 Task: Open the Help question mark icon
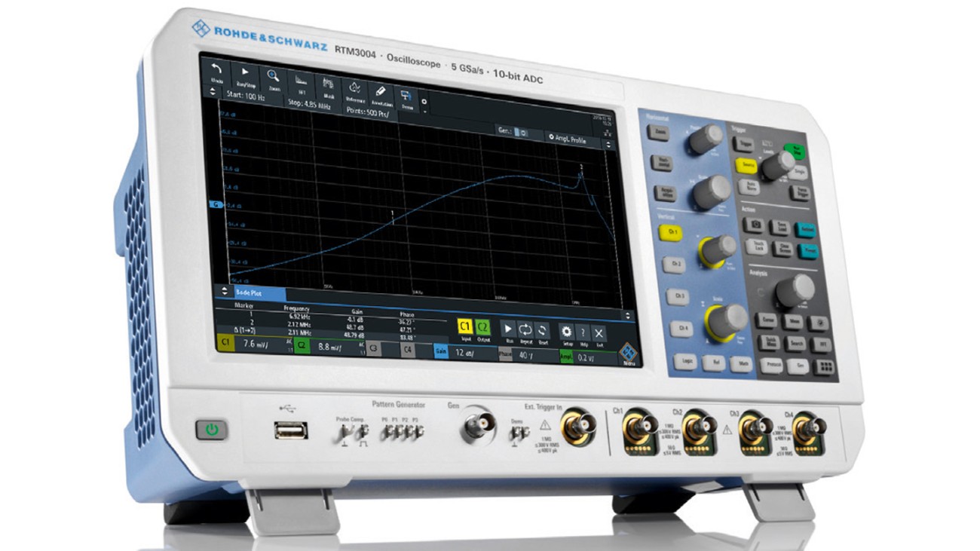583,333
